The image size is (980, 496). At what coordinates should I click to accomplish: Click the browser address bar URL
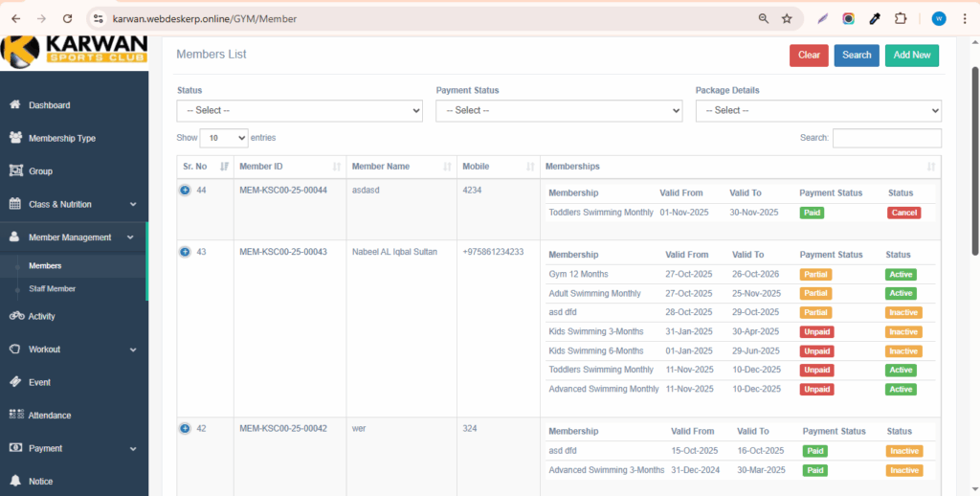coord(205,19)
